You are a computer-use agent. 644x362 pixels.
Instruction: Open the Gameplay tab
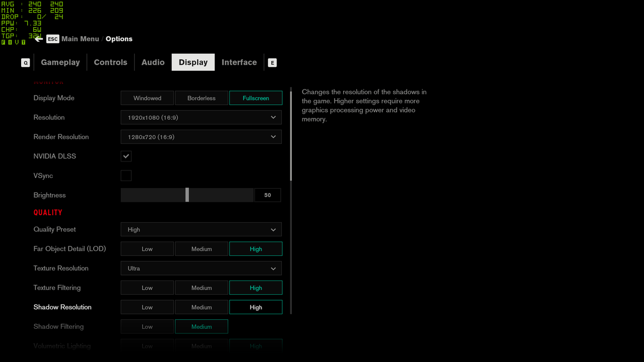[x=60, y=62]
